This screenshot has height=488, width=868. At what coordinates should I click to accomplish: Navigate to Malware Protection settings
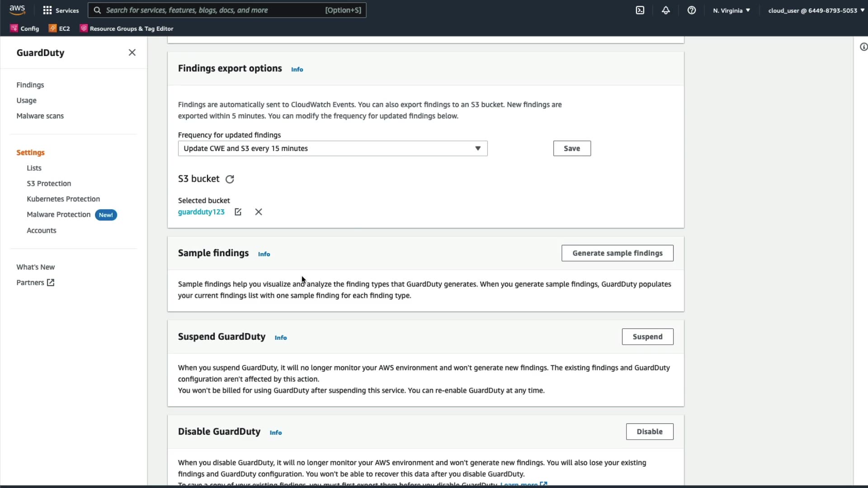click(59, 215)
